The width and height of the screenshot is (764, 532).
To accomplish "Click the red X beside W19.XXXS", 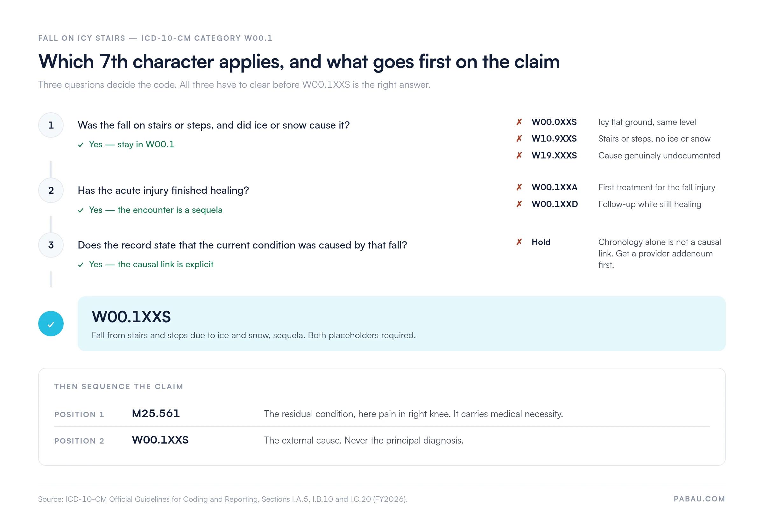I will [519, 155].
